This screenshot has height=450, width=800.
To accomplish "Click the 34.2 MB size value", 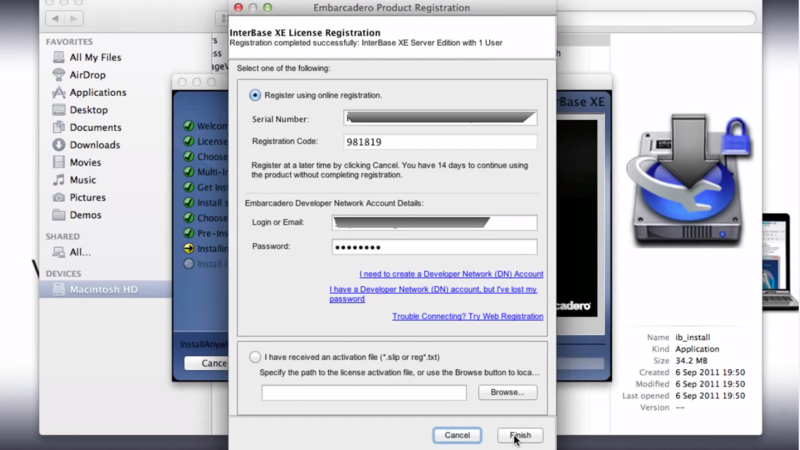I will coord(691,361).
